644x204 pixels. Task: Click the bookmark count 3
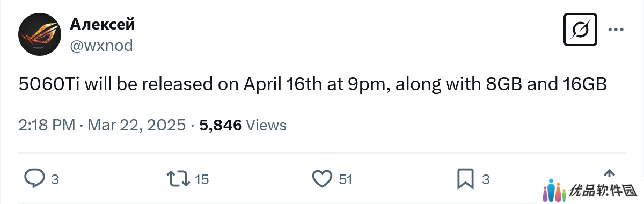486,179
